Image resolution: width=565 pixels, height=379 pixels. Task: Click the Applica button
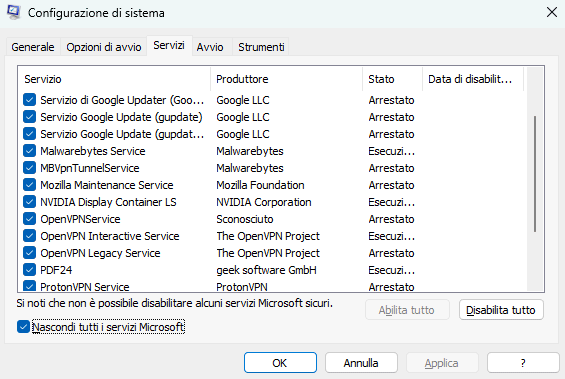pos(442,363)
